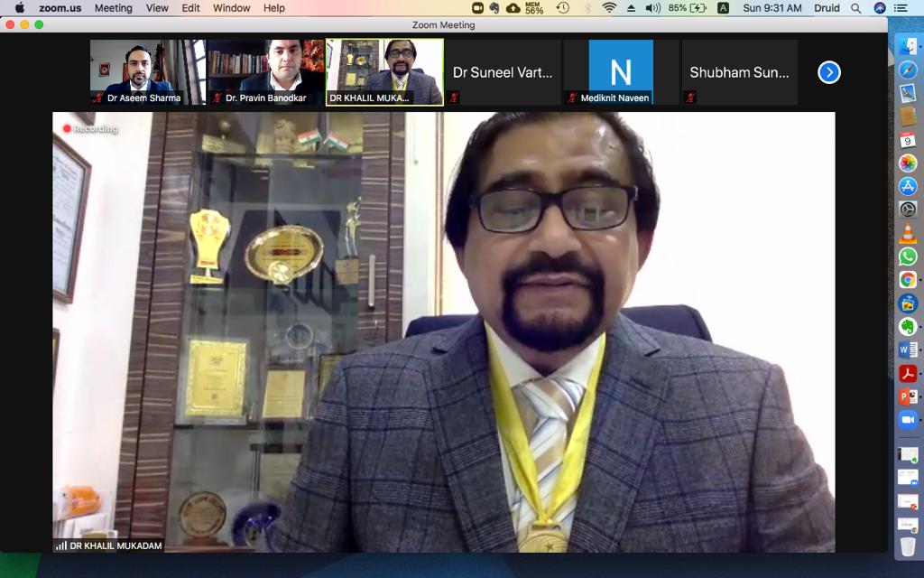Open Calendar from the Dock
This screenshot has height=578, width=924.
click(x=908, y=140)
